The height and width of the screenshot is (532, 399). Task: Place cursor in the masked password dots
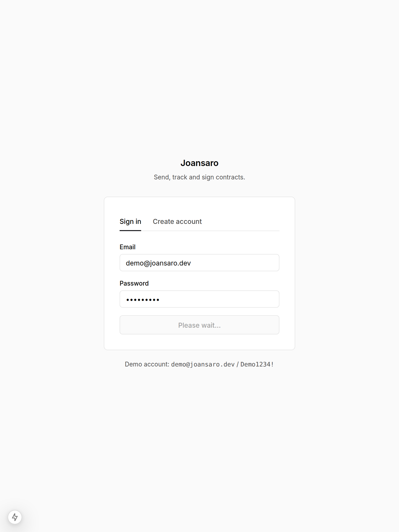[143, 300]
